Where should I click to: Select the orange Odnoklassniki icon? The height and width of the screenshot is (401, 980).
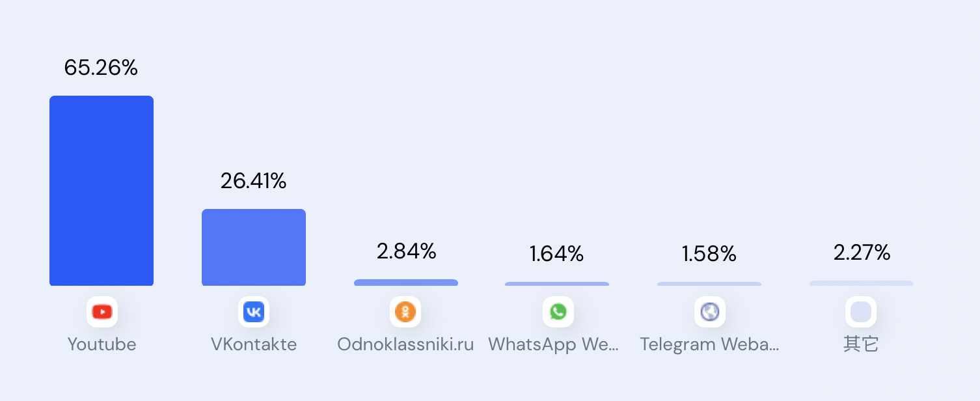[405, 312]
